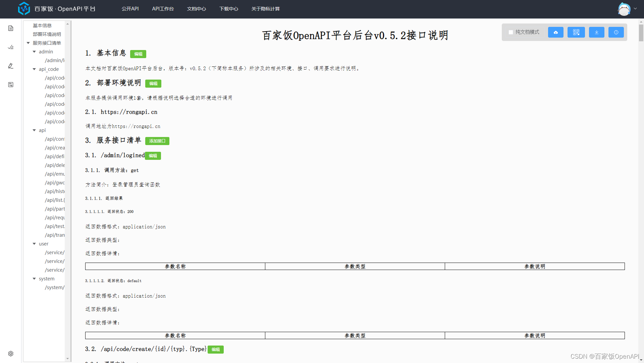Select 基本信息 in the tree
Viewport: 644px width, 363px height.
click(42, 26)
